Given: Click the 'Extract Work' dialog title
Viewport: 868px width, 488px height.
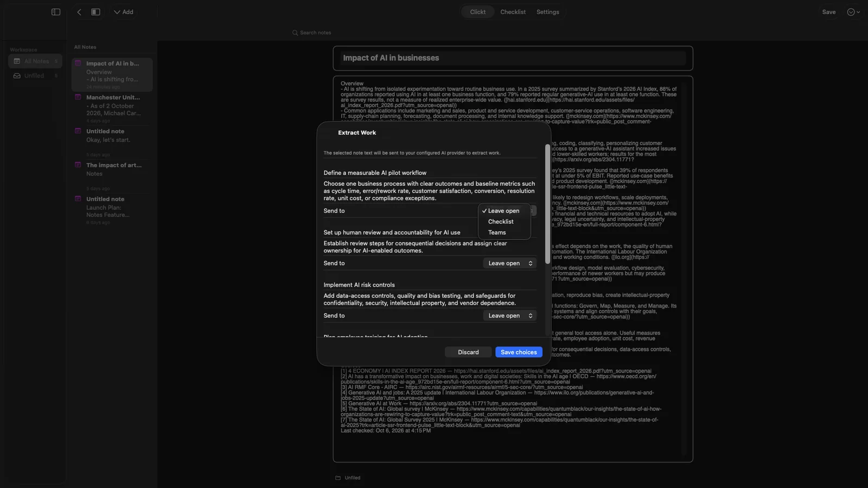Looking at the screenshot, I should click(x=357, y=133).
